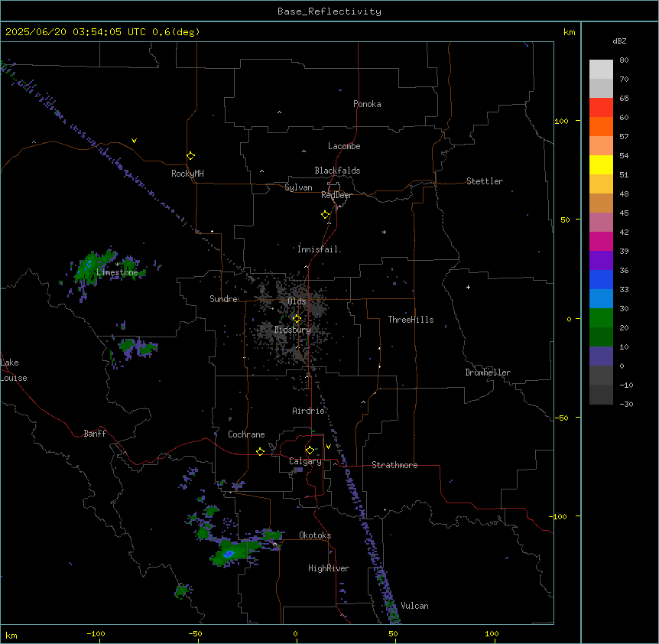Click the HighRiver label
Screen dimensions: 659x644
329,568
